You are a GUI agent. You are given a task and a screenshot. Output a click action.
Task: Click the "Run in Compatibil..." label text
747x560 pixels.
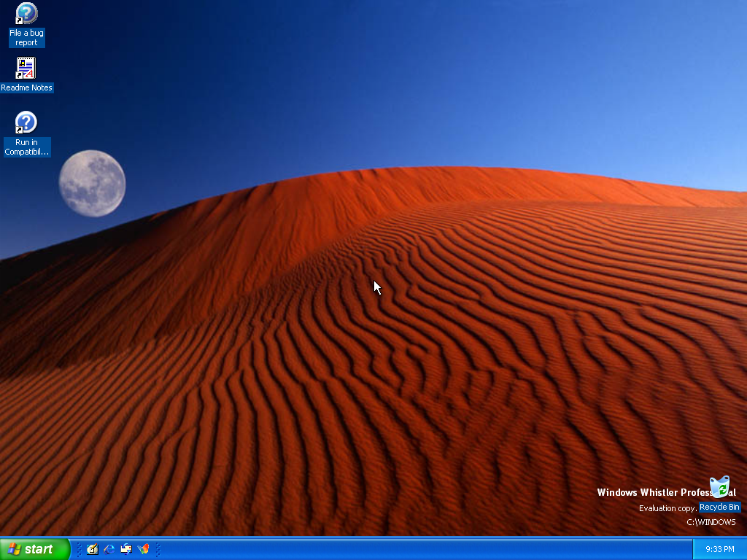[26, 147]
